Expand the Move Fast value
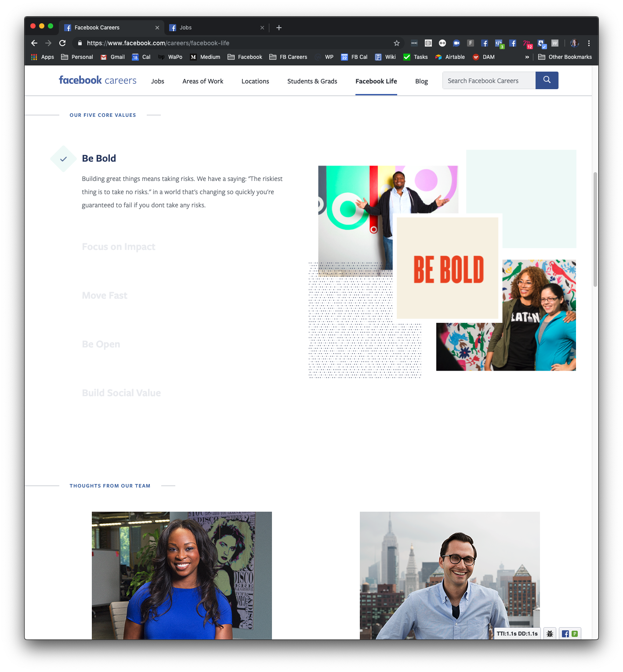623x672 pixels. tap(105, 296)
